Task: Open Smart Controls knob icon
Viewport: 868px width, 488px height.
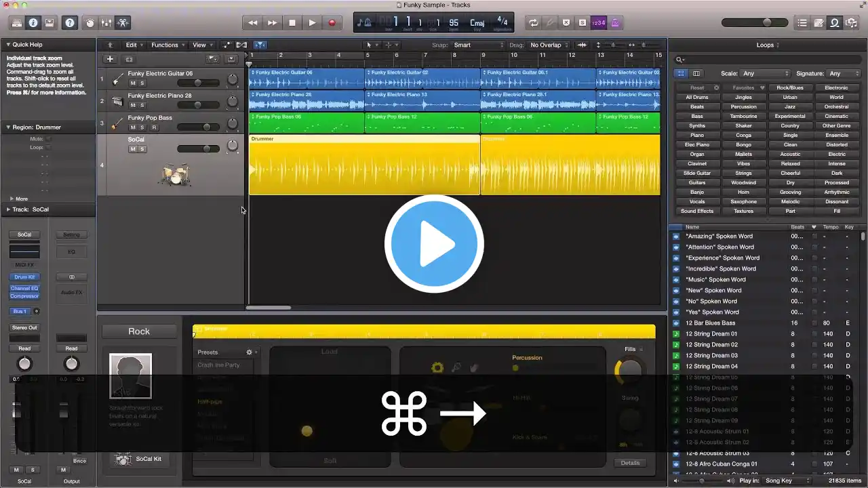Action: 90,22
